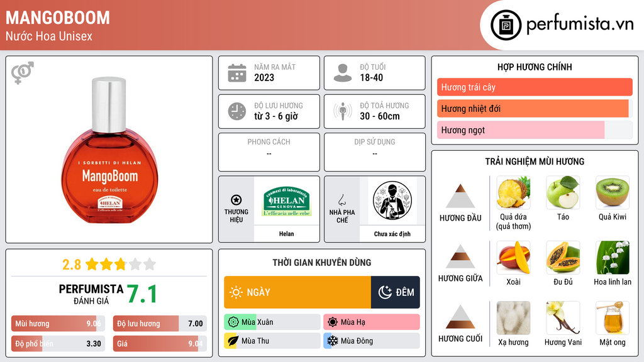644x362 pixels.
Task: Click the Hợp hương chính heading
Action: pyautogui.click(x=535, y=67)
